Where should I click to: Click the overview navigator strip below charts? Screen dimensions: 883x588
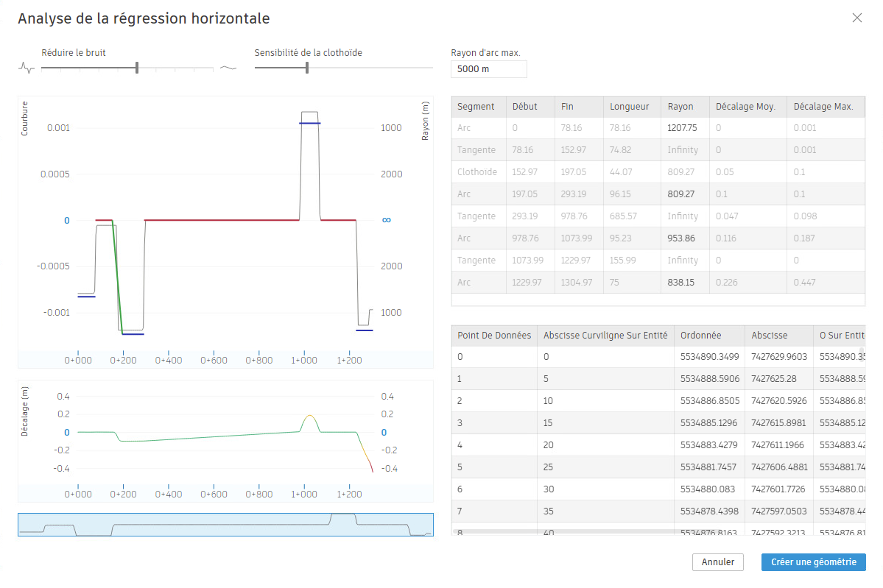click(225, 525)
